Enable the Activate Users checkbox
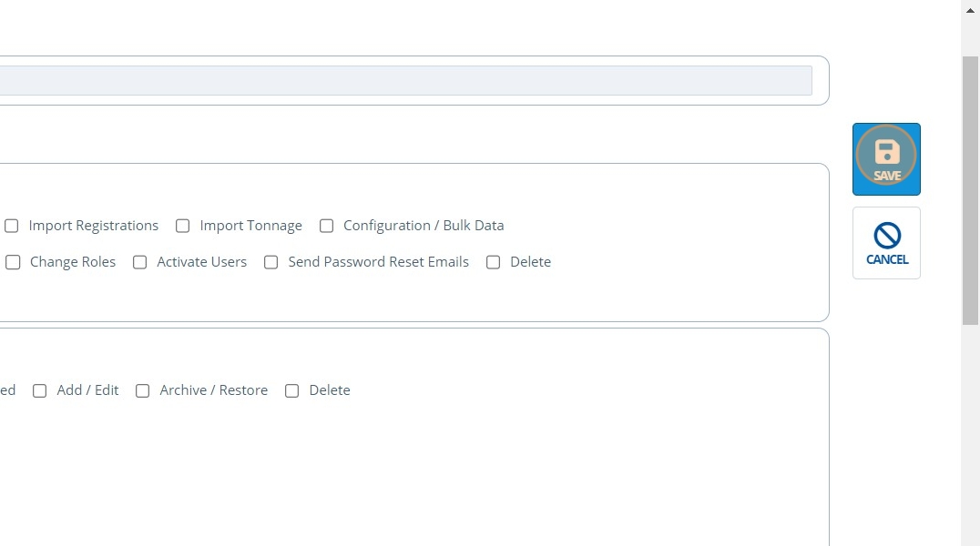This screenshot has height=546, width=980. pyautogui.click(x=140, y=262)
